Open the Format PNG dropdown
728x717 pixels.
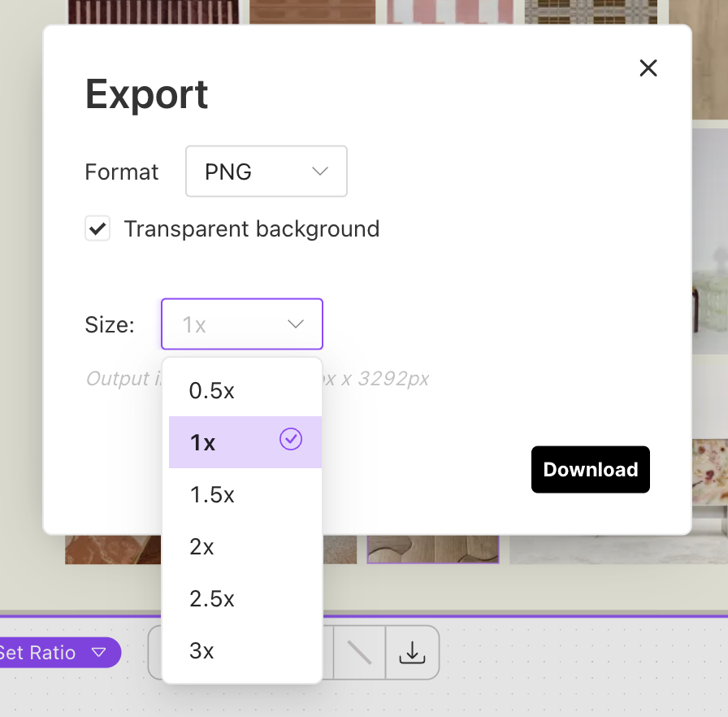pyautogui.click(x=266, y=172)
